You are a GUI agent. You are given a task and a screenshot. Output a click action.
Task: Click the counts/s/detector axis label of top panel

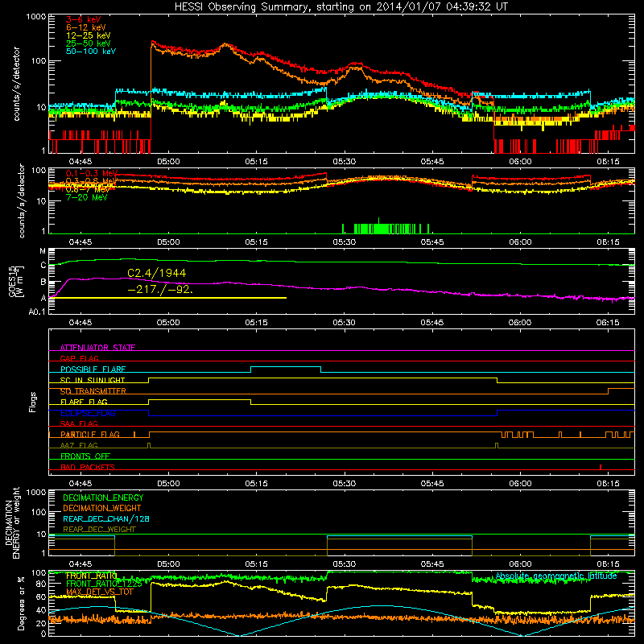pyautogui.click(x=16, y=84)
